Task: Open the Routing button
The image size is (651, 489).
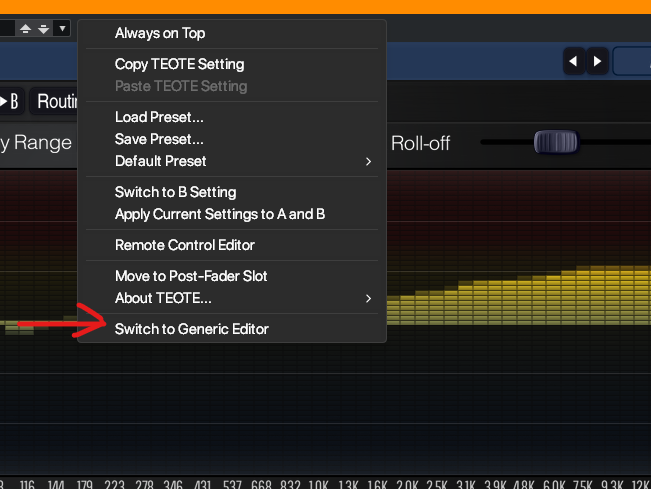Action: coord(58,101)
